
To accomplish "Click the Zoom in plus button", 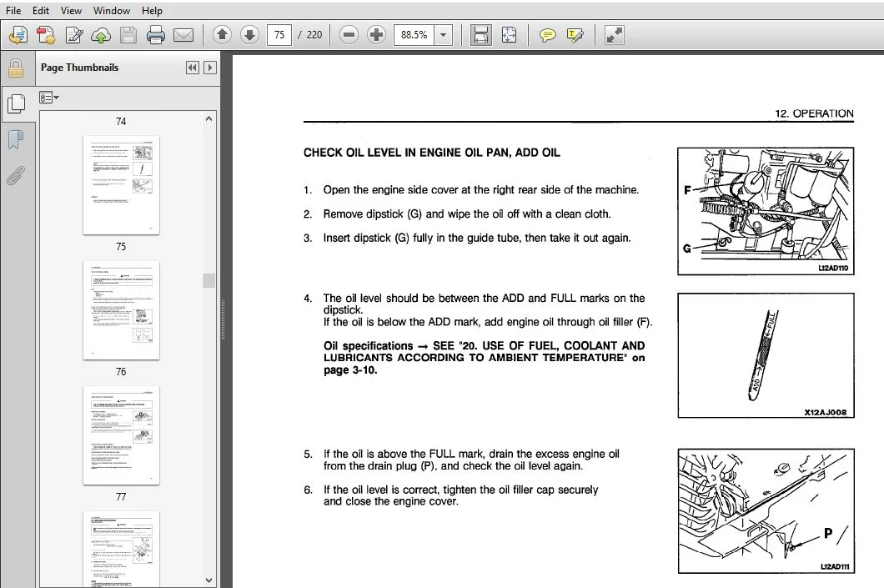I will coord(376,35).
